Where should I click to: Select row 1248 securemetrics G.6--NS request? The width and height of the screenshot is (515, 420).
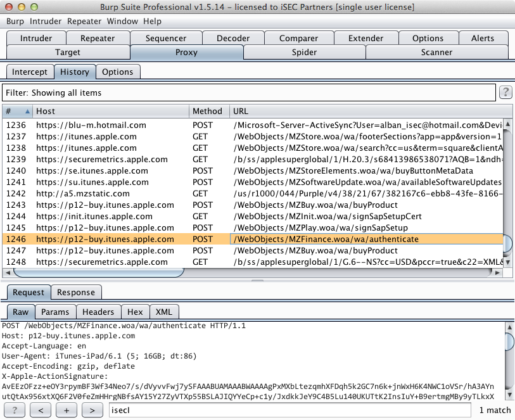point(253,262)
